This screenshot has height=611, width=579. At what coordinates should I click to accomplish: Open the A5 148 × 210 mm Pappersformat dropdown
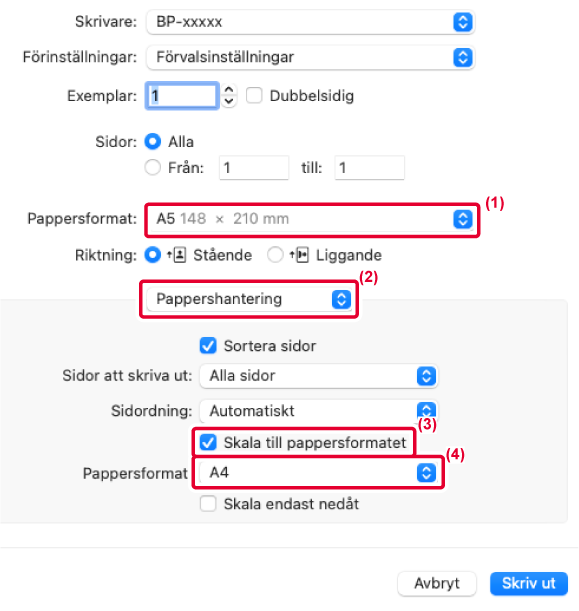tap(311, 219)
